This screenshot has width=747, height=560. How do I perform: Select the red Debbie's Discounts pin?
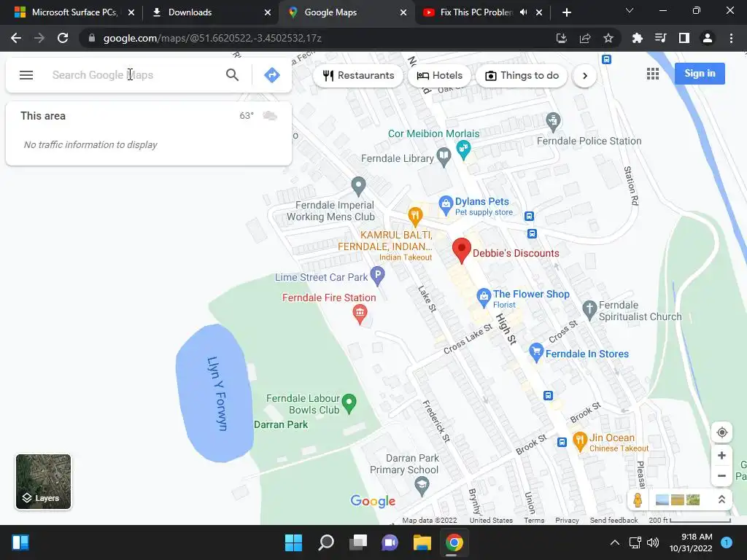(x=461, y=251)
